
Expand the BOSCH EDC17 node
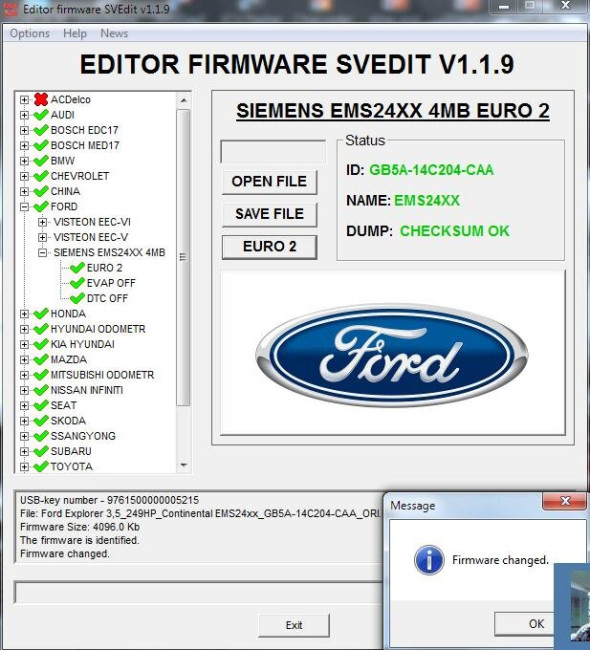(x=24, y=130)
